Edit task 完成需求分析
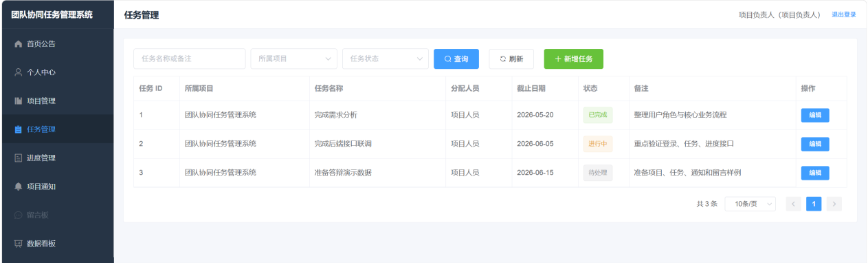This screenshot has width=868, height=263. (x=815, y=115)
